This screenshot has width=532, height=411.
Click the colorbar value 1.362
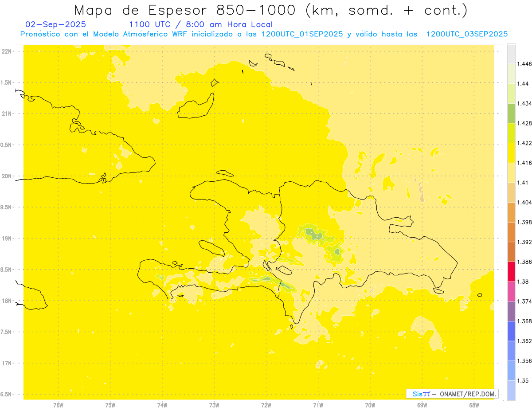pos(525,341)
